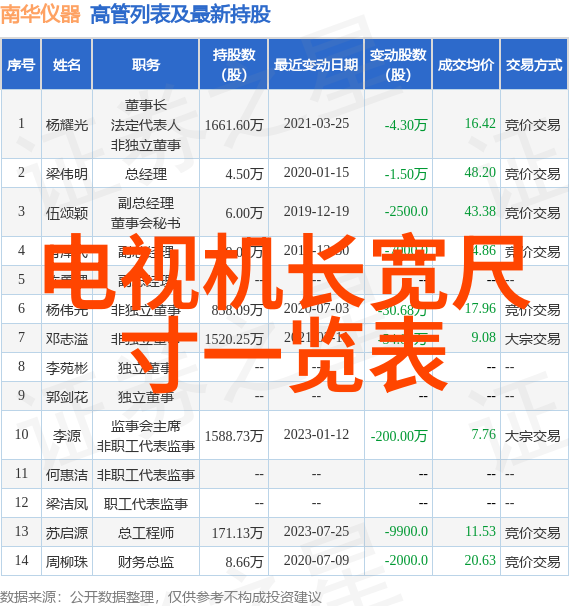Viewport: 569px width, 606px height.
Task: Click the name 梁伟明
Action: (67, 174)
